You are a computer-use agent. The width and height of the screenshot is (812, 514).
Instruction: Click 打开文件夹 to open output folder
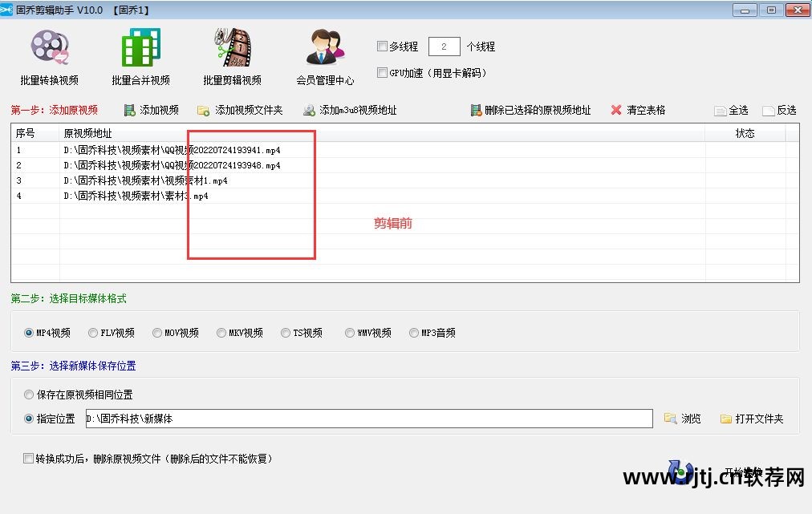coord(752,419)
